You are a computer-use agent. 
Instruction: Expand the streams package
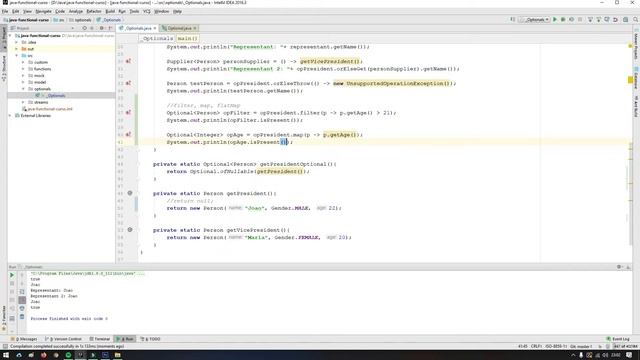(x=23, y=102)
